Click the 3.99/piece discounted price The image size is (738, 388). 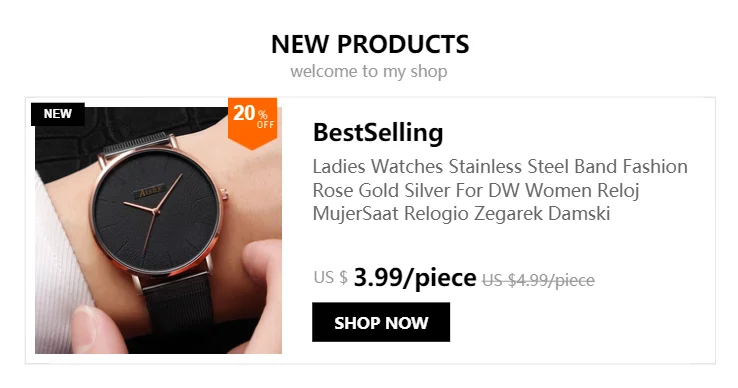pyautogui.click(x=415, y=277)
